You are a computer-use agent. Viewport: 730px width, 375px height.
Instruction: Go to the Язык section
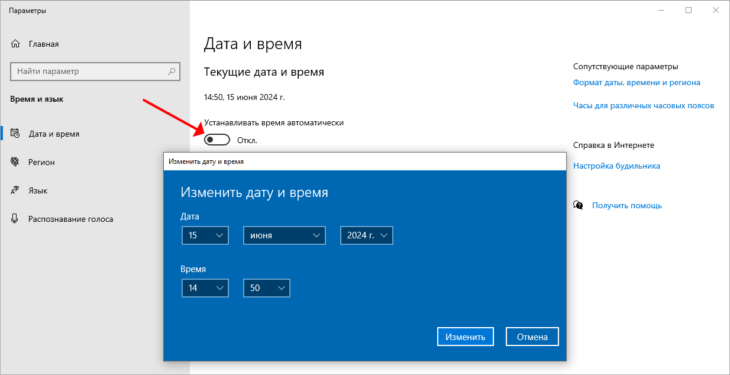tap(38, 191)
